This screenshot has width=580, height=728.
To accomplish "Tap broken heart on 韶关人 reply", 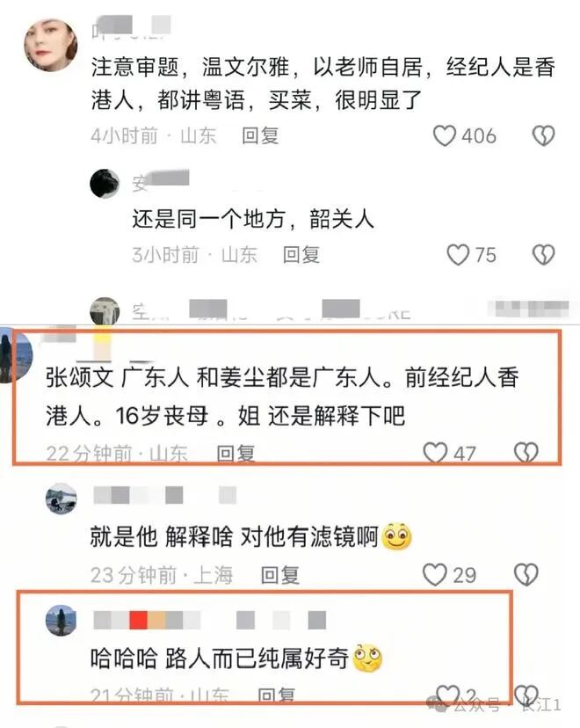I will coord(543,255).
